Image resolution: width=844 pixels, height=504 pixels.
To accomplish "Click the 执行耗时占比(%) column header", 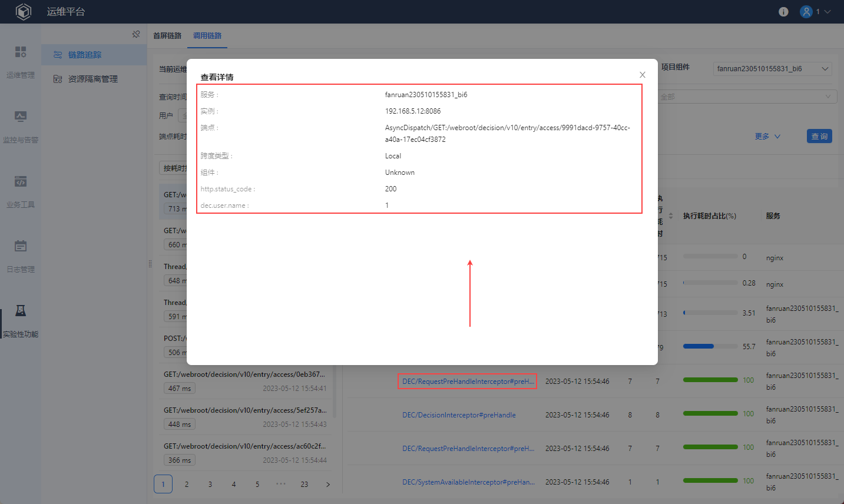I will pos(710,216).
